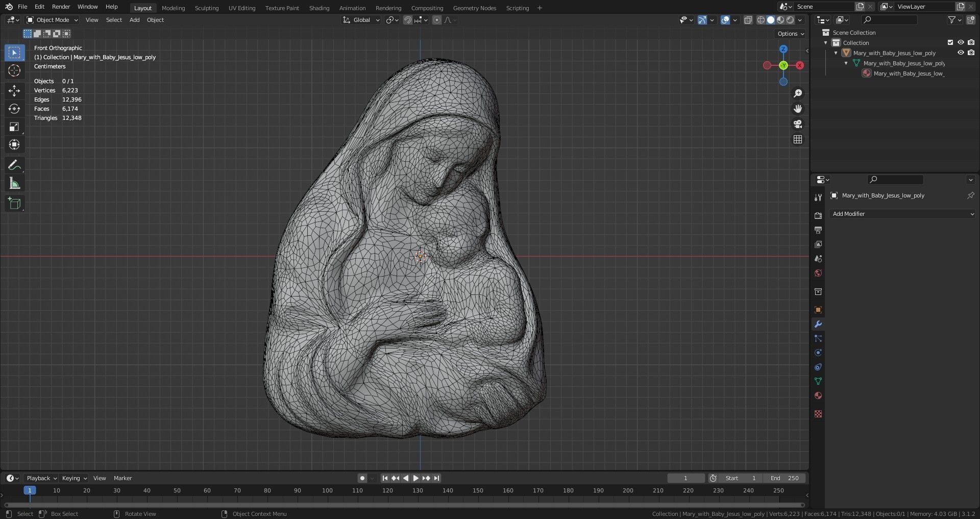The image size is (980, 519).
Task: Switch to Solid viewport shading
Action: pyautogui.click(x=771, y=20)
